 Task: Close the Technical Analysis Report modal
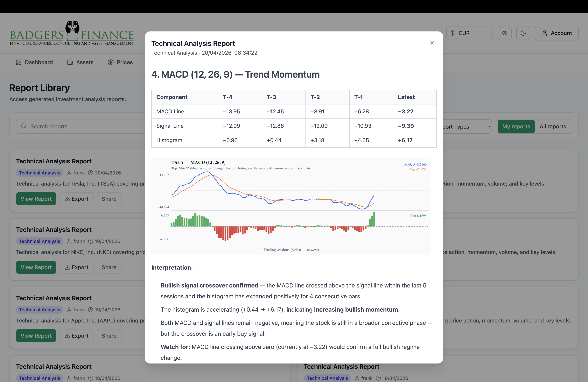[432, 43]
